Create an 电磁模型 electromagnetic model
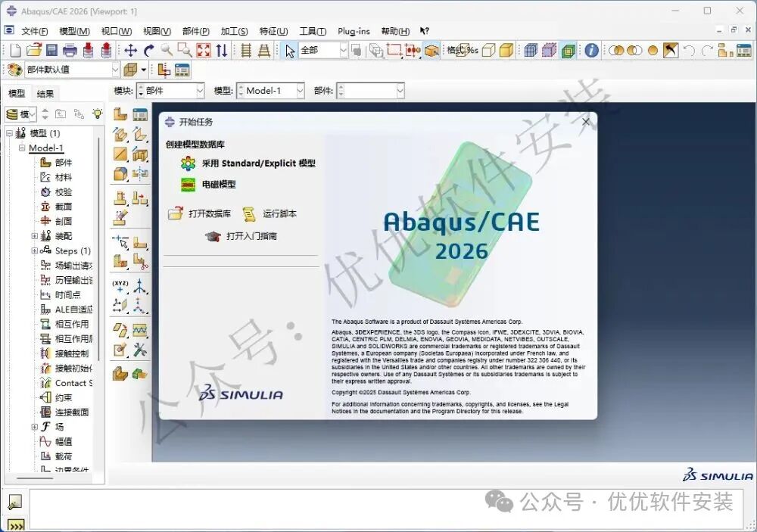This screenshot has height=532, width=757. click(208, 184)
